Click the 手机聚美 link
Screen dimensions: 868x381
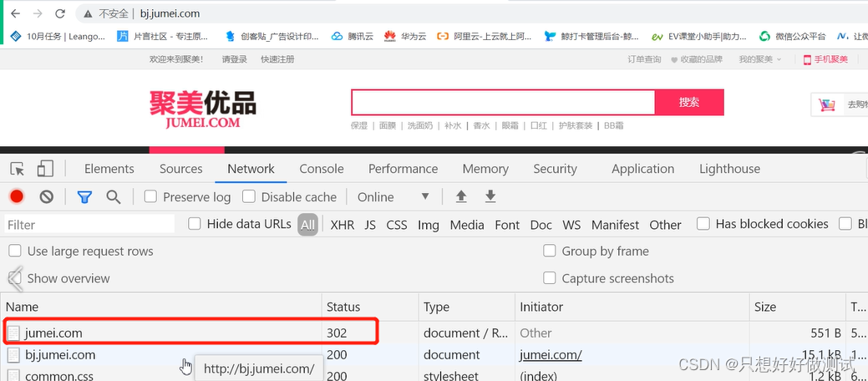[825, 59]
